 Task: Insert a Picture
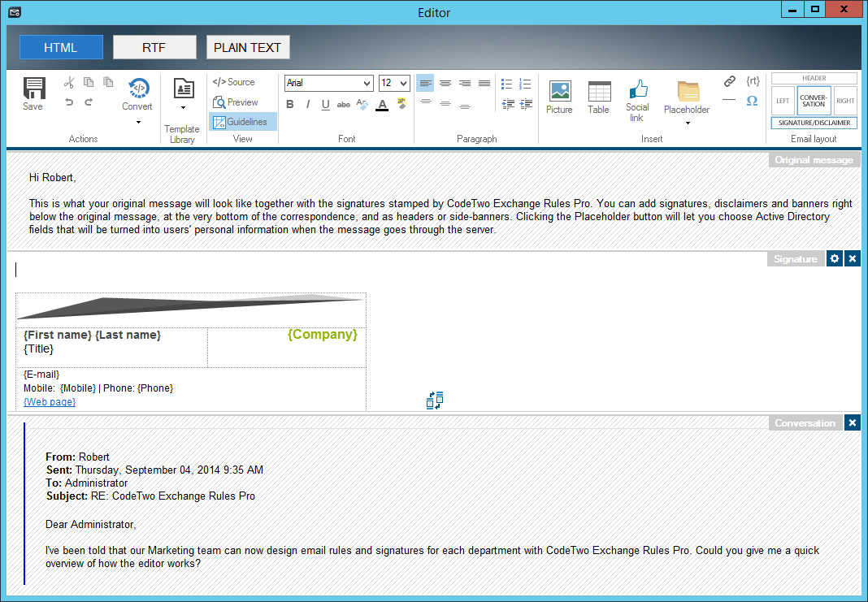point(560,97)
